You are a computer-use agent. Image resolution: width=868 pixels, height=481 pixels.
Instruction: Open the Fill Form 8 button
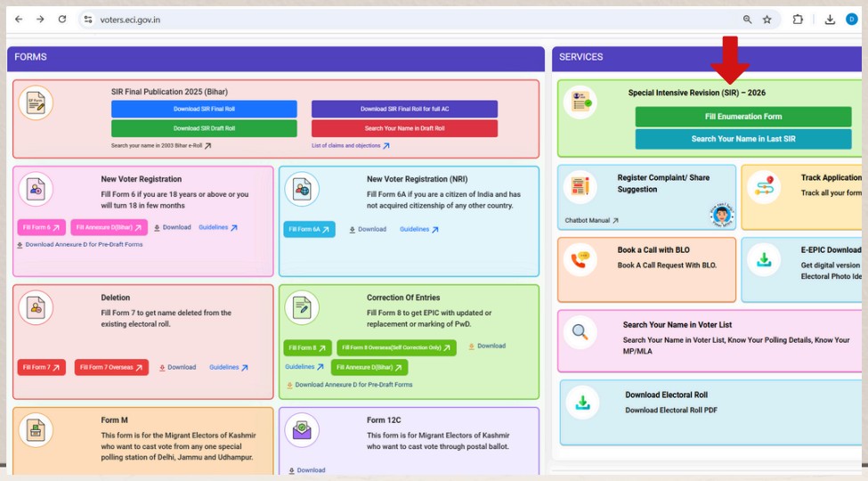point(307,347)
